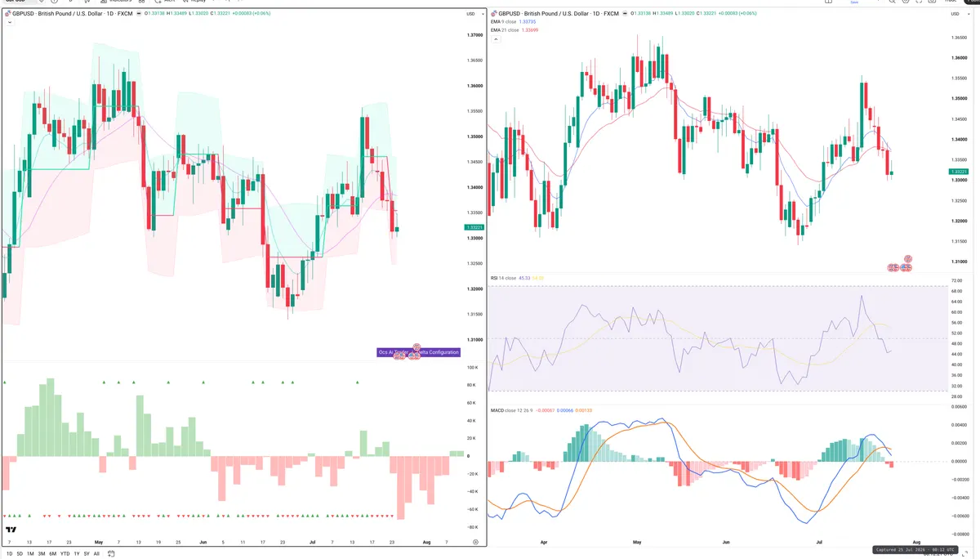
Task: Select the 1D time range button
Action: [x=8, y=553]
